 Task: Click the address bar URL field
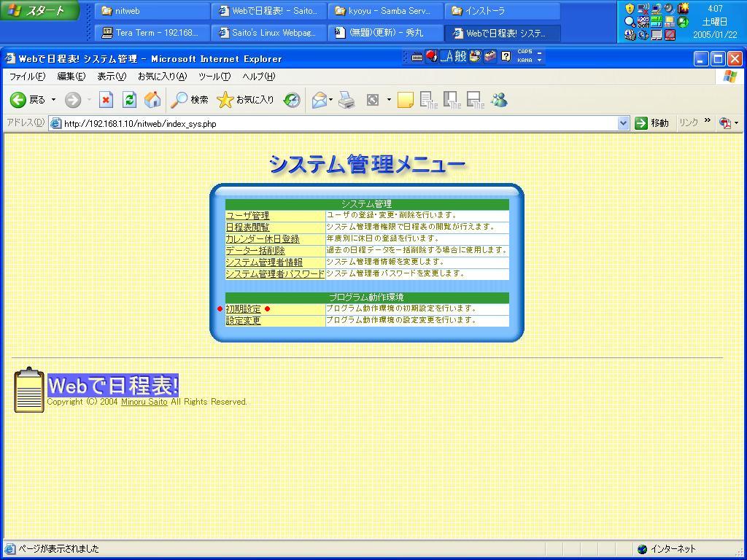click(x=336, y=123)
